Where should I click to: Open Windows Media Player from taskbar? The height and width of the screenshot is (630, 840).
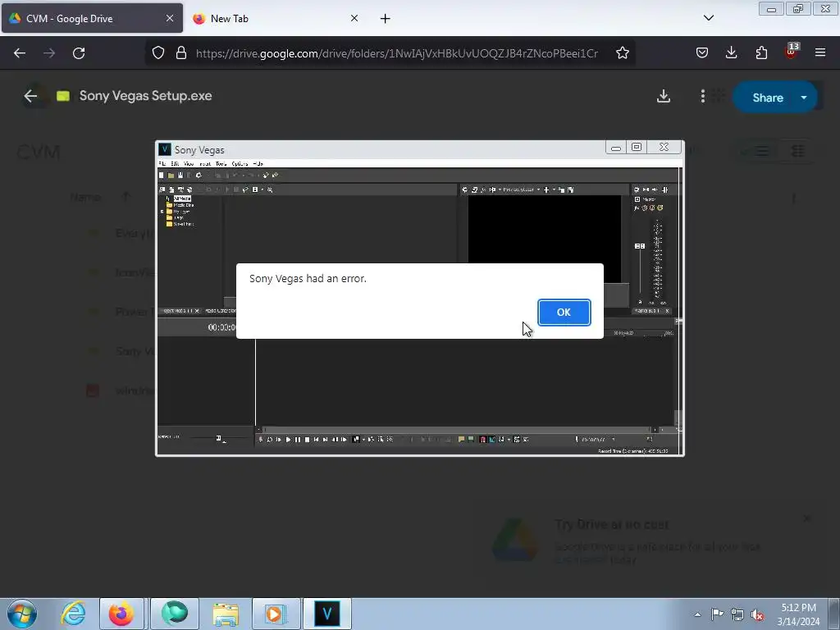[x=276, y=614]
